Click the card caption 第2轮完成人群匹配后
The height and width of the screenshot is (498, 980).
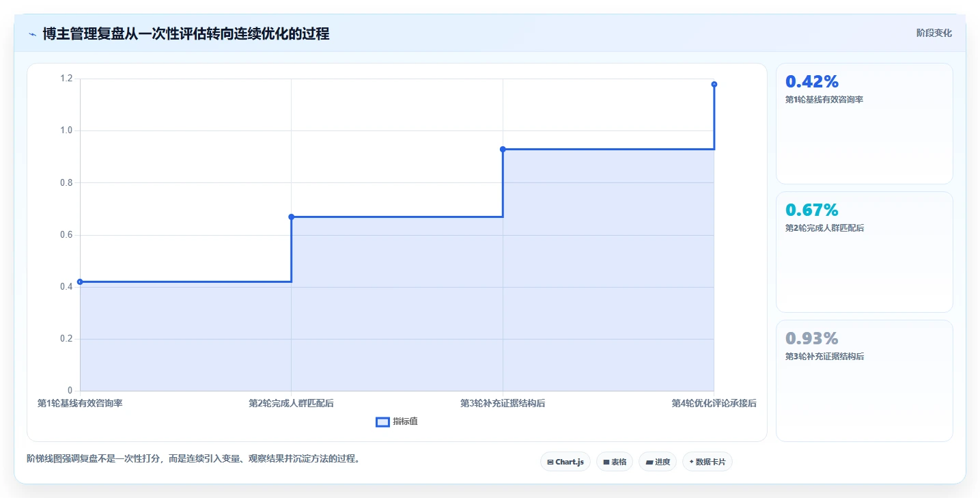tap(824, 228)
